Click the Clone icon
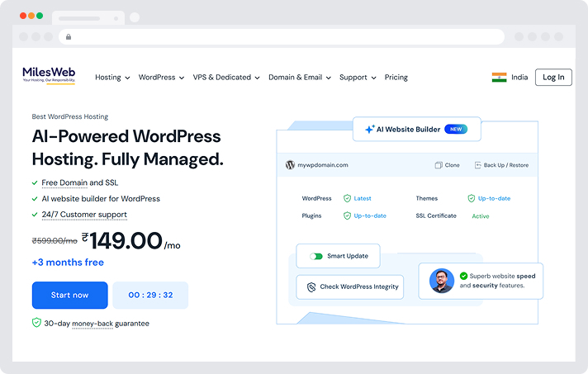This screenshot has width=588, height=374. click(x=438, y=165)
